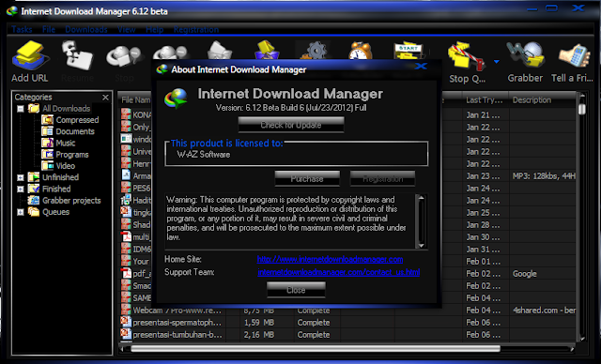
Task: Select Grabber projects in tree
Action: pos(71,201)
